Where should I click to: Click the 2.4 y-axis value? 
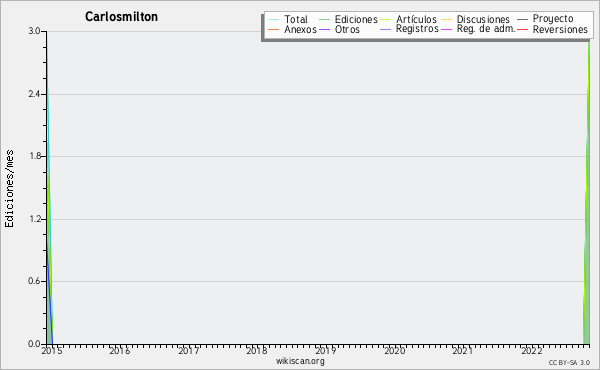click(34, 94)
